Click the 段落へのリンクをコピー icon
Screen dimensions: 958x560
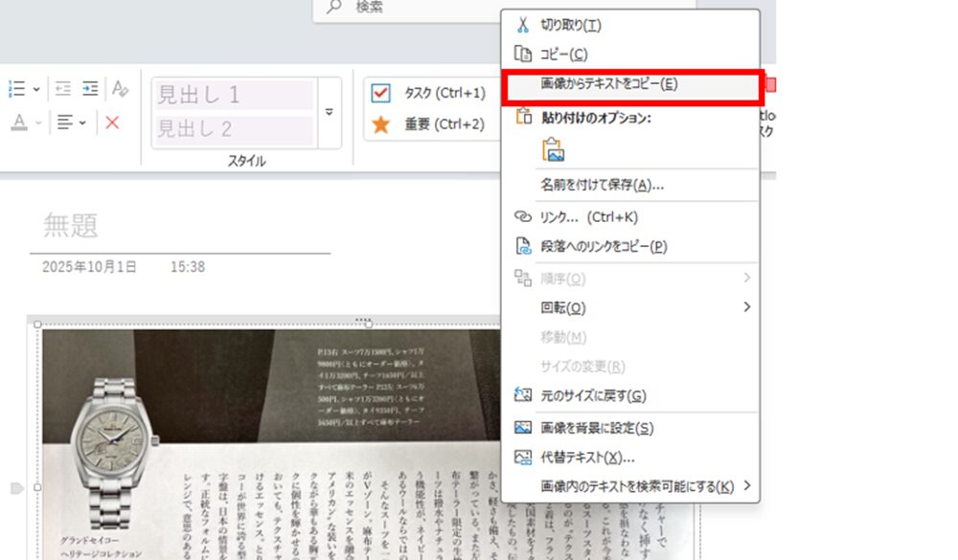523,246
